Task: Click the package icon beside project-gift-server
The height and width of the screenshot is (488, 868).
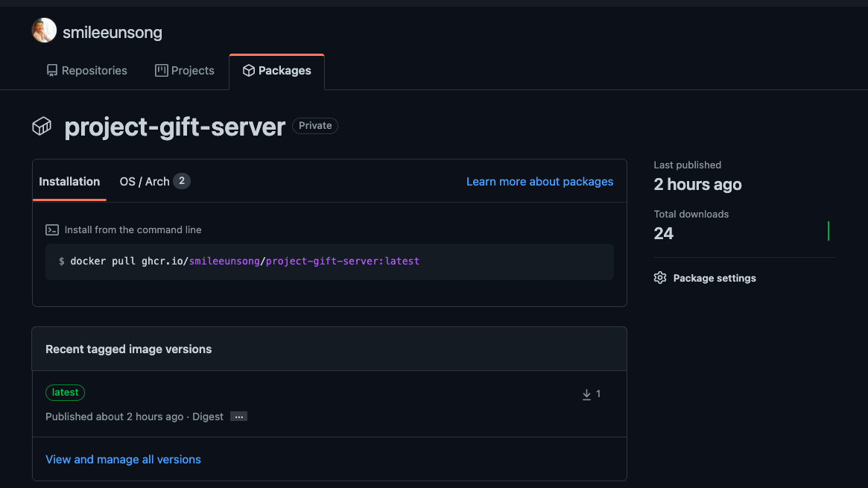Action: (42, 126)
